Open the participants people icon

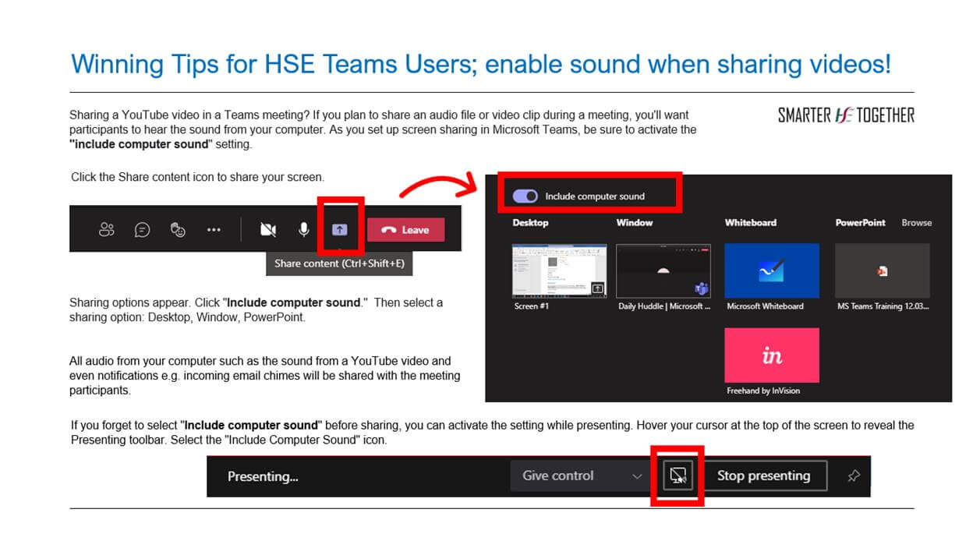[x=107, y=229]
